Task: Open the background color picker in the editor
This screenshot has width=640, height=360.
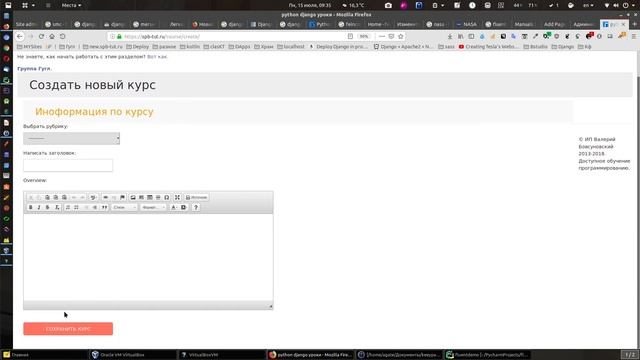Action: point(184,207)
